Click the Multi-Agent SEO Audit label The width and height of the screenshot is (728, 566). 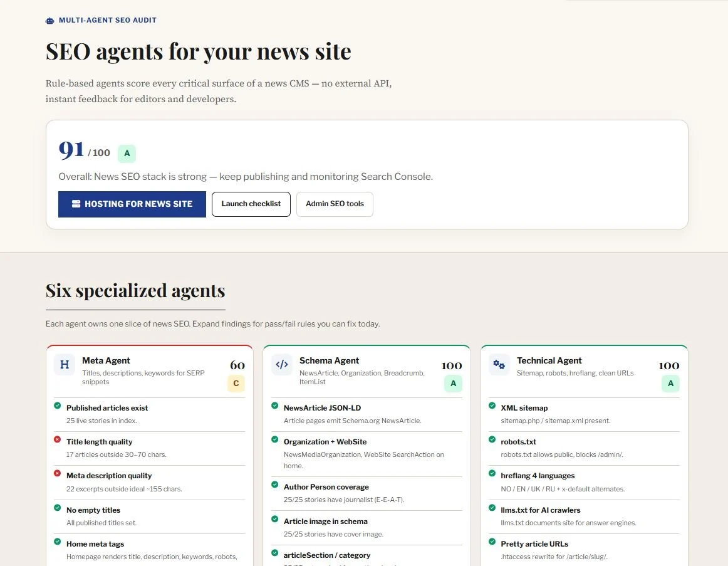point(108,21)
